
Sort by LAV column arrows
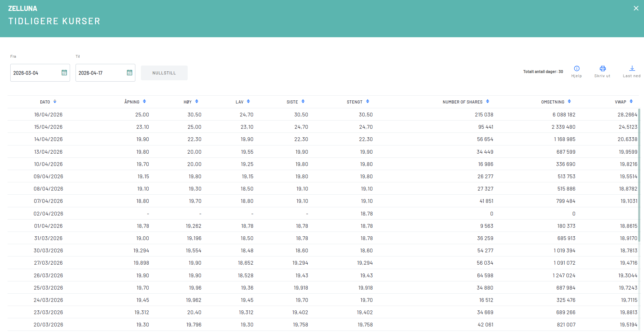[x=249, y=102]
